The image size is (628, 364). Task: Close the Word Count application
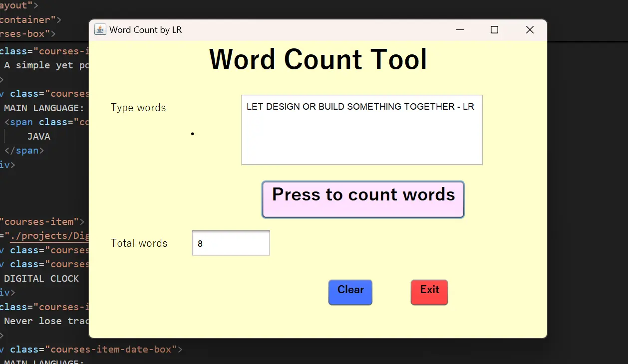coord(529,30)
